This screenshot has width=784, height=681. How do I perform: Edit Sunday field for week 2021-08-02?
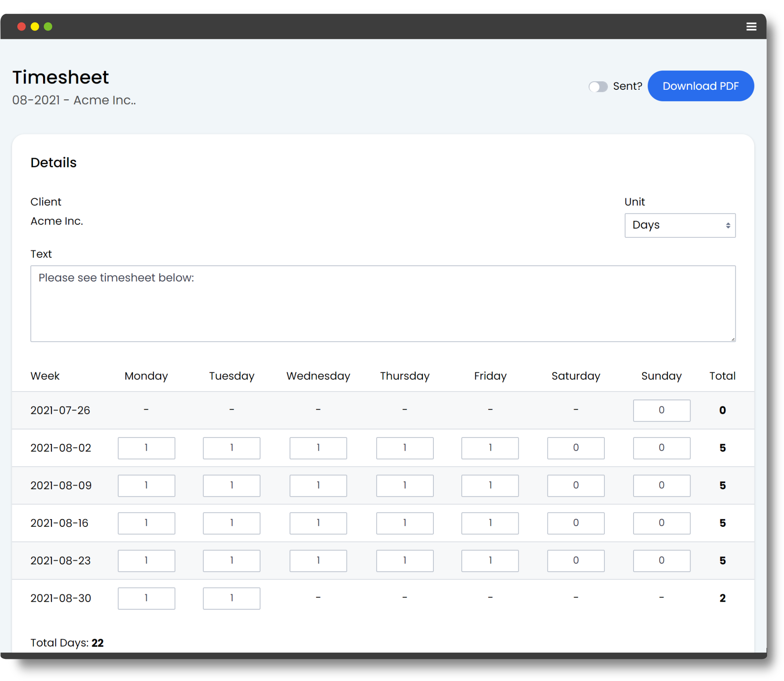tap(661, 448)
